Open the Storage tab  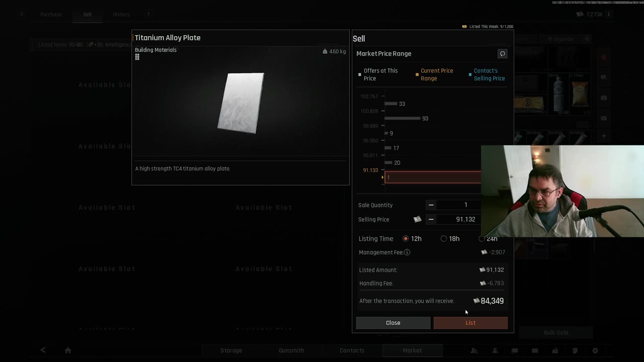pyautogui.click(x=231, y=350)
